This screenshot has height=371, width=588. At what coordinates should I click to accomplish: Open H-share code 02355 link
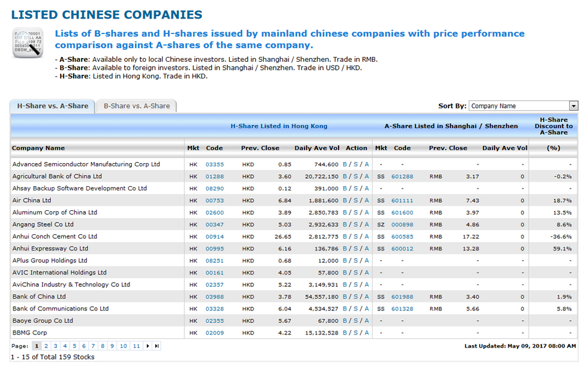pos(215,321)
